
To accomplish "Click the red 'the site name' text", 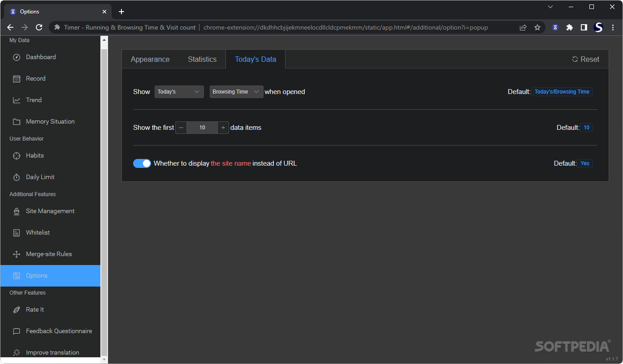I will (231, 163).
